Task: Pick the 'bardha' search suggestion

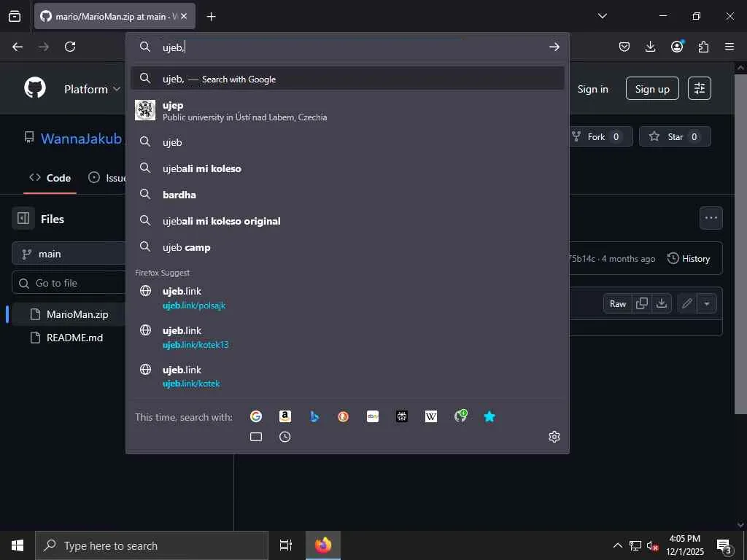Action: [347, 194]
